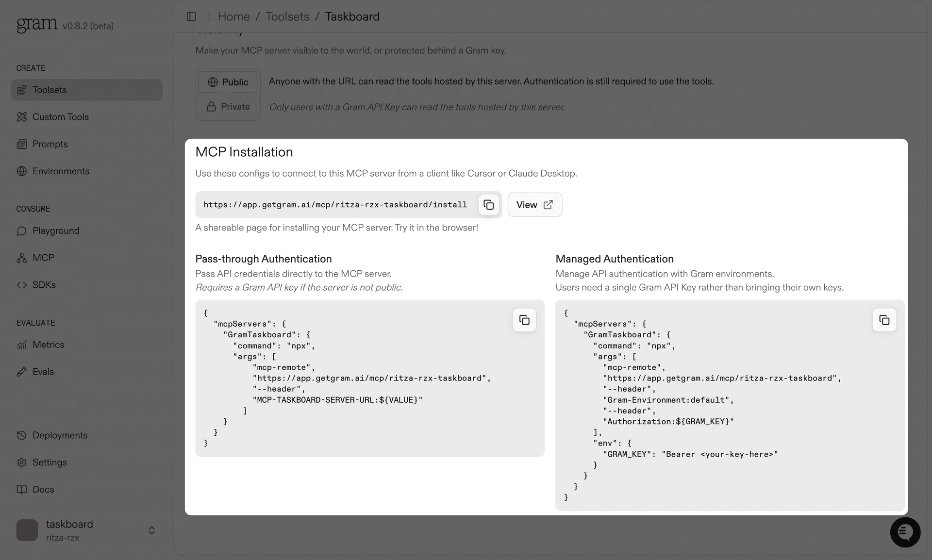Select the MCP sidebar icon
The height and width of the screenshot is (560, 932).
click(22, 258)
